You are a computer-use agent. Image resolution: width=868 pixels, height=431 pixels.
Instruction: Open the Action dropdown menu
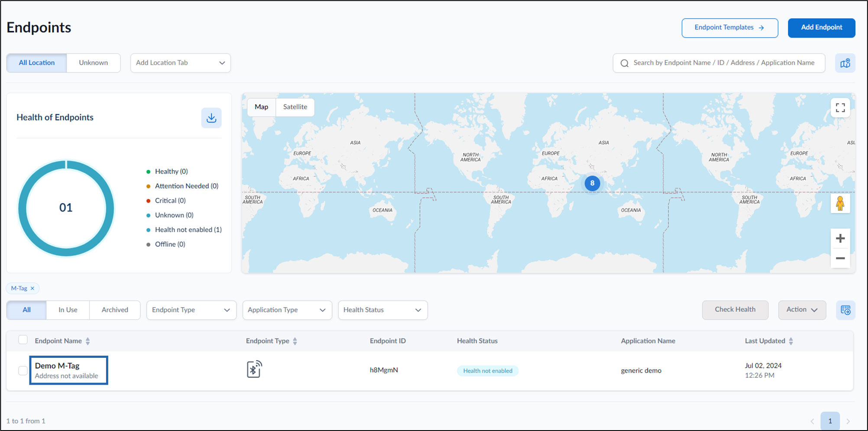click(x=802, y=310)
